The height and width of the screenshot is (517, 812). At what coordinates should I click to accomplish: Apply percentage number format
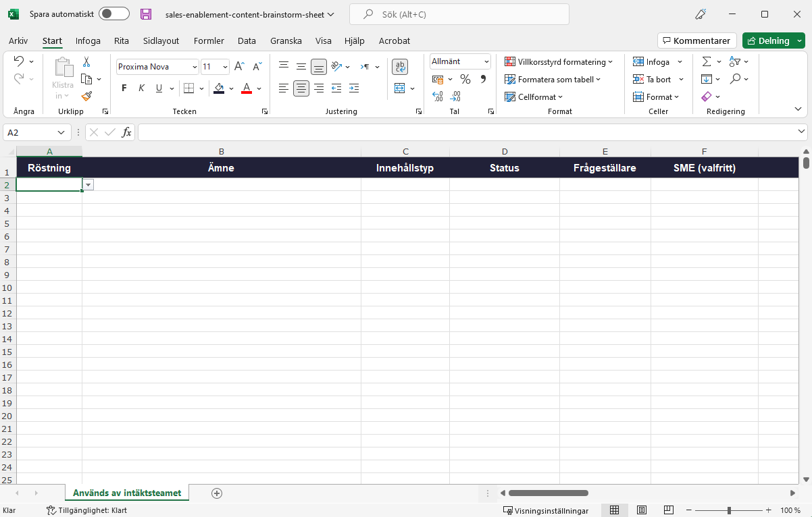tap(465, 79)
